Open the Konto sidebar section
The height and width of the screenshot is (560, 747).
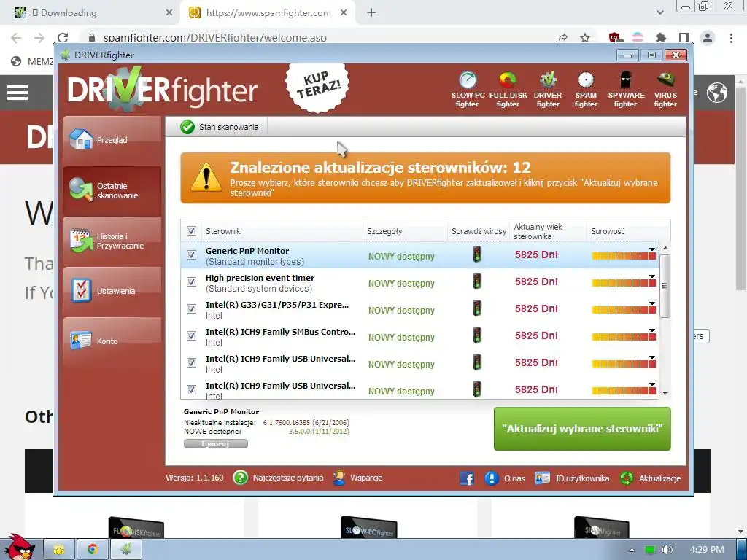(x=112, y=341)
